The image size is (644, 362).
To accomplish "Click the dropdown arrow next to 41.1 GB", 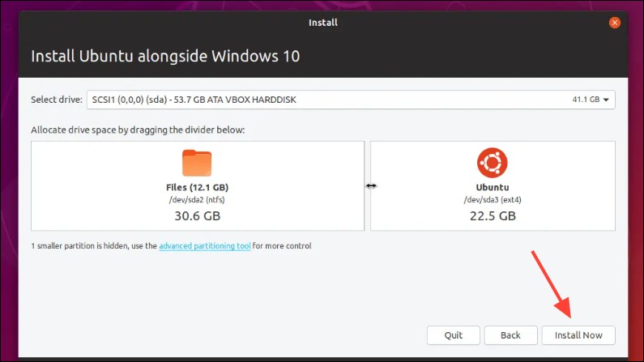I will click(x=606, y=100).
